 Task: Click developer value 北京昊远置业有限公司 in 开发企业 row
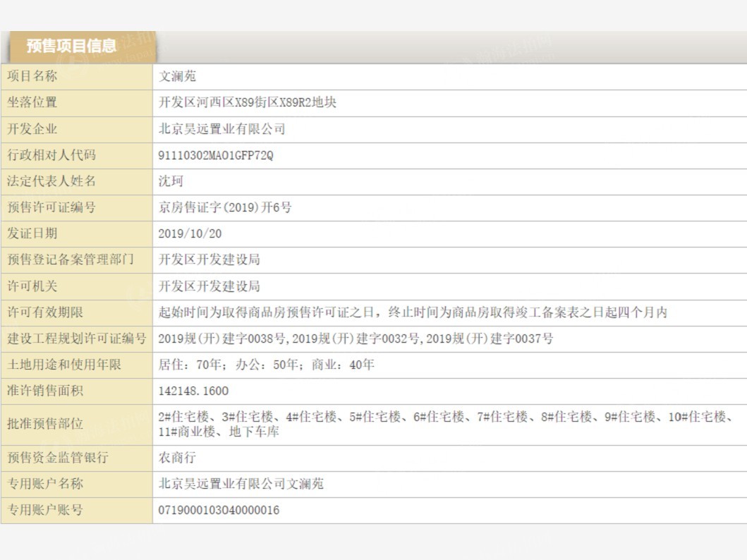221,128
